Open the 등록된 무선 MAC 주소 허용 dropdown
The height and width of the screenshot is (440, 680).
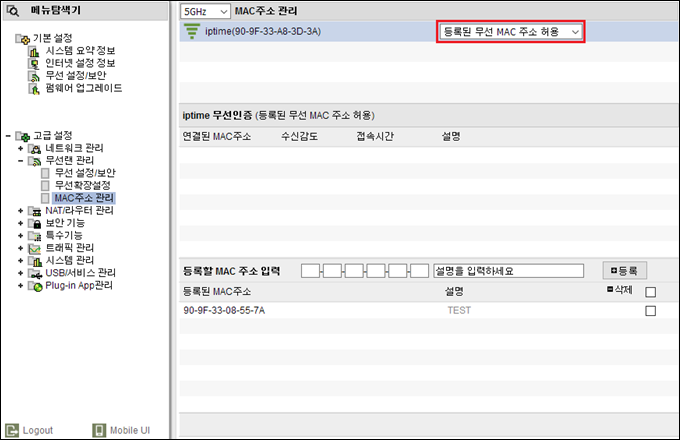point(510,32)
